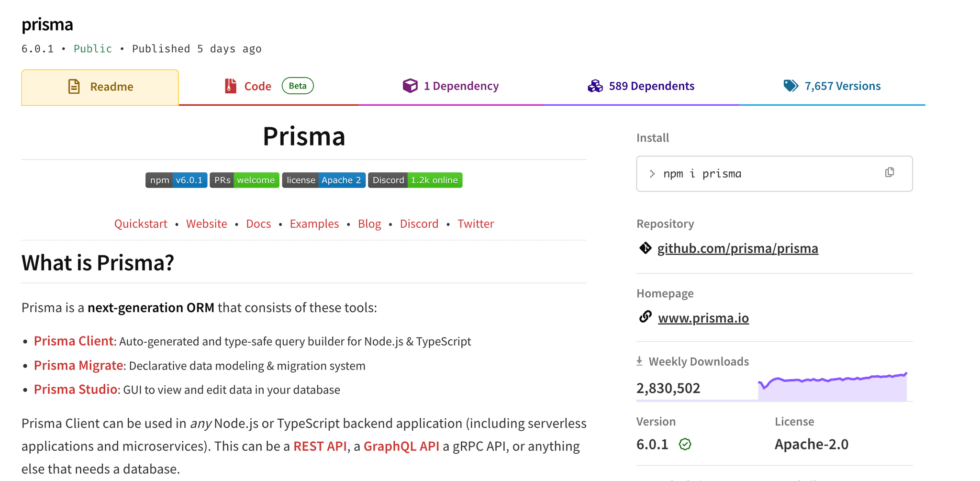This screenshot has width=980, height=481.
Task: Click the Beta badge on Code tab
Action: [298, 86]
